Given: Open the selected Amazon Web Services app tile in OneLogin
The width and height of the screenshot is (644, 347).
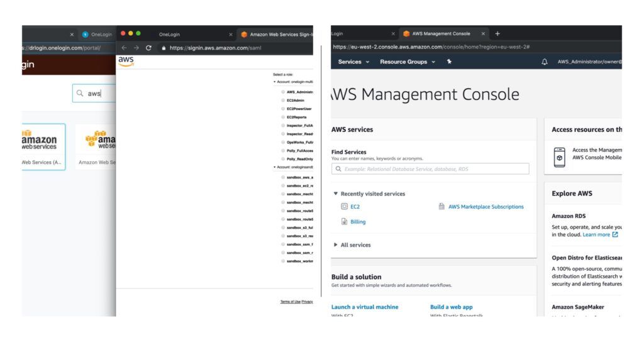Looking at the screenshot, I should pyautogui.click(x=43, y=146).
